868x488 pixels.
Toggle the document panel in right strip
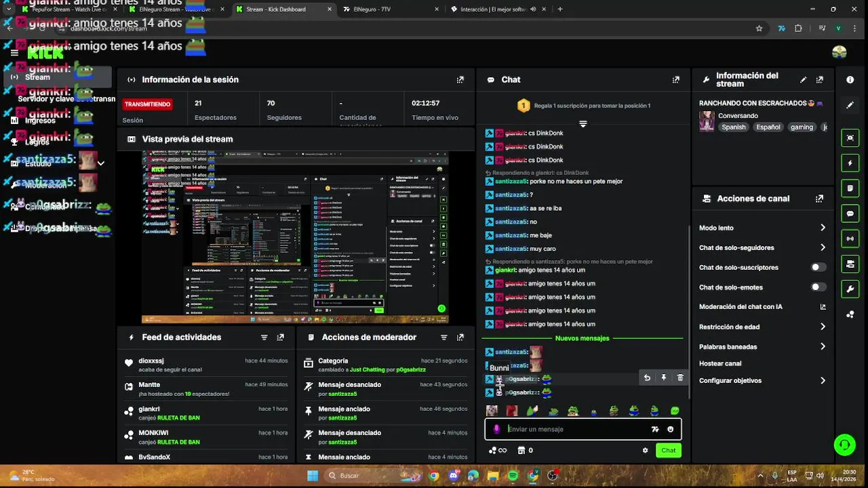850,188
